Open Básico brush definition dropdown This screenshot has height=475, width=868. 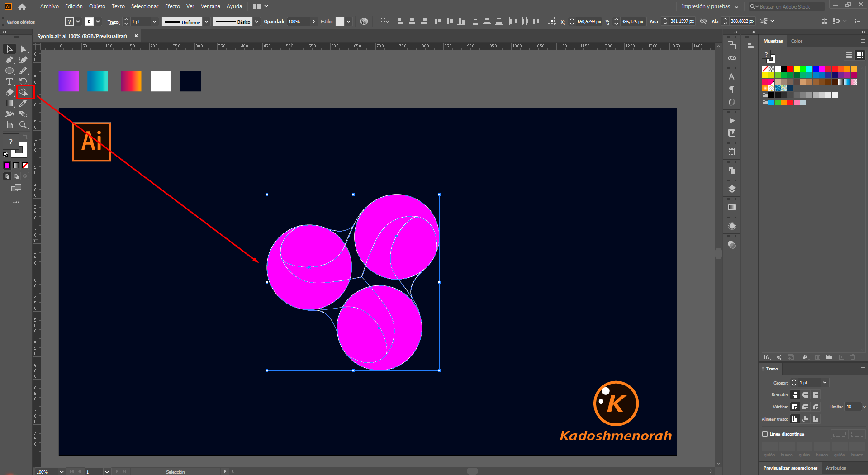tap(257, 21)
